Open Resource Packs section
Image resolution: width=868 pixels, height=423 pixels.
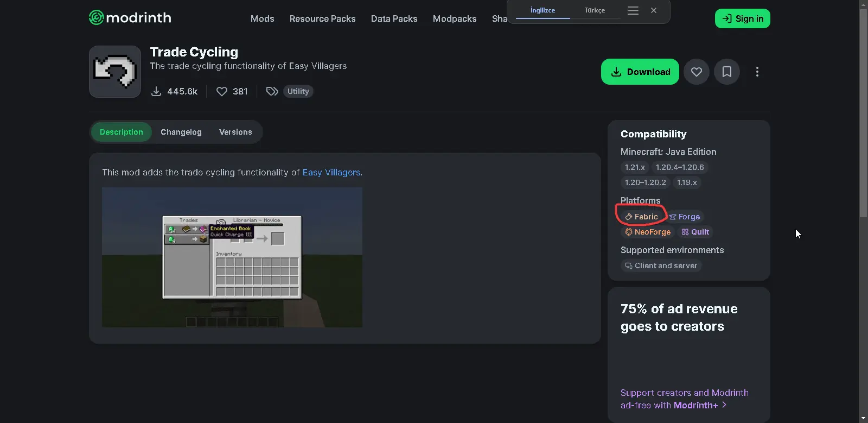pos(323,18)
